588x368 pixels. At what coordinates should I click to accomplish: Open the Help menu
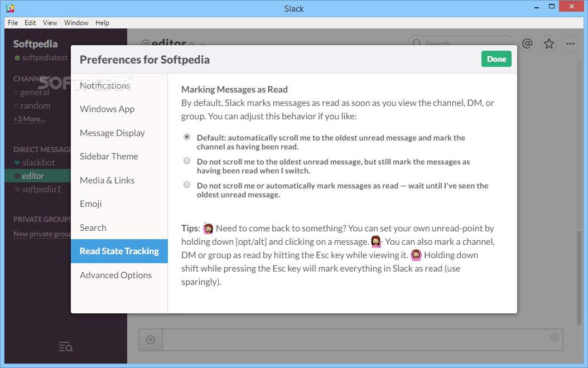click(102, 23)
